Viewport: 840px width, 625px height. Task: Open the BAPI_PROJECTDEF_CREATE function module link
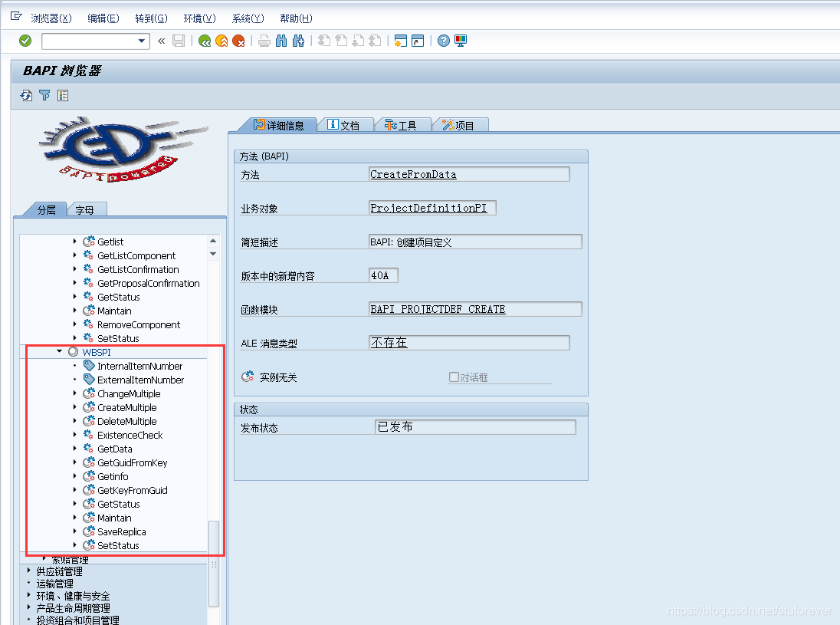coord(438,309)
